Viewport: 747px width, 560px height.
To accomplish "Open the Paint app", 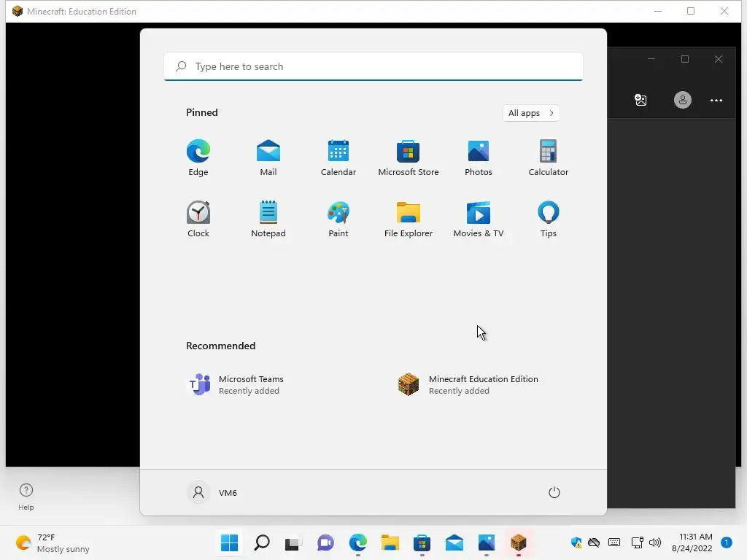I will pyautogui.click(x=338, y=219).
